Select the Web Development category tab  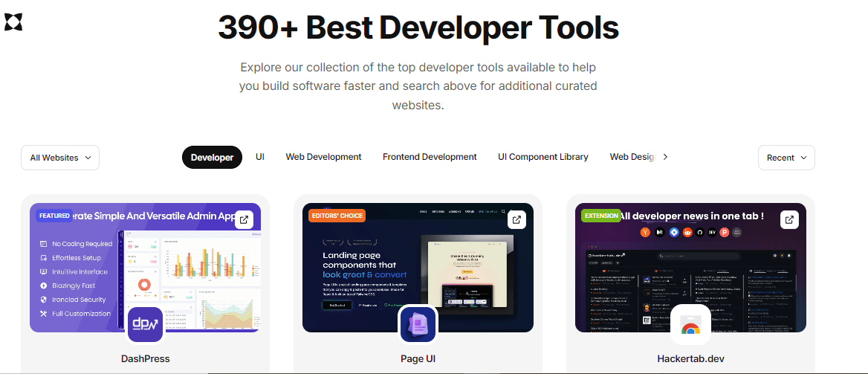(x=324, y=157)
